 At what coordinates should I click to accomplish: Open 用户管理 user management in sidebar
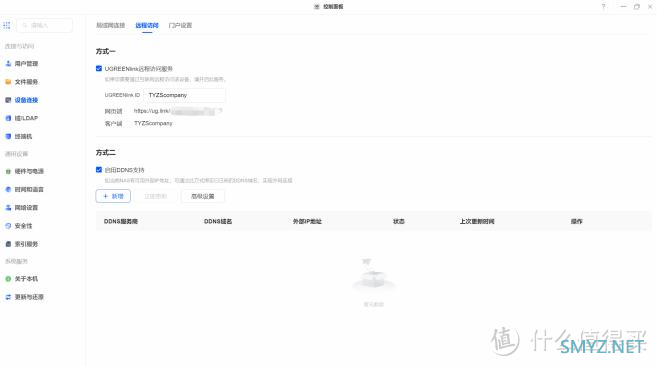click(x=22, y=64)
